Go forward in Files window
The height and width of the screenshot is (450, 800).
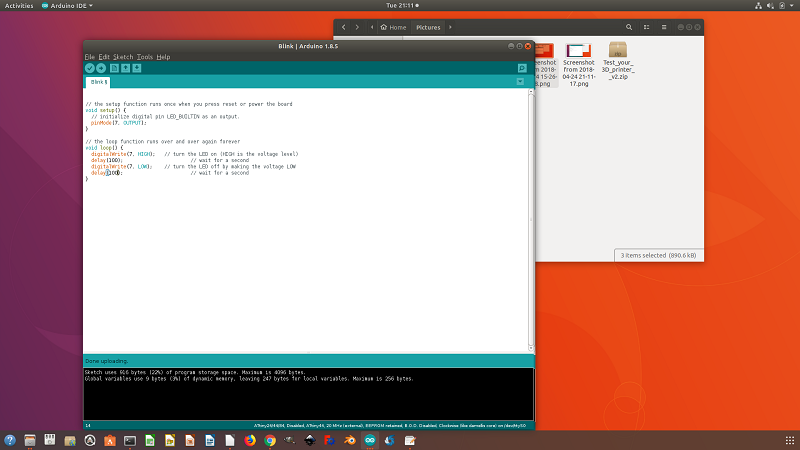coord(357,28)
